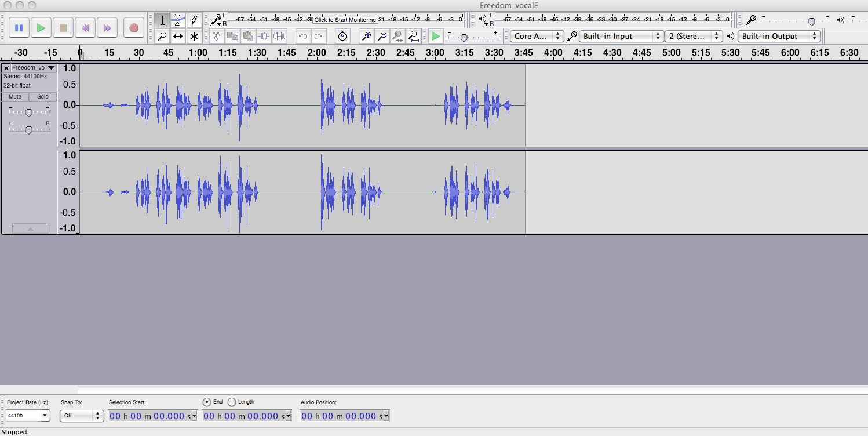Select the Draw pencil tool

[x=194, y=20]
